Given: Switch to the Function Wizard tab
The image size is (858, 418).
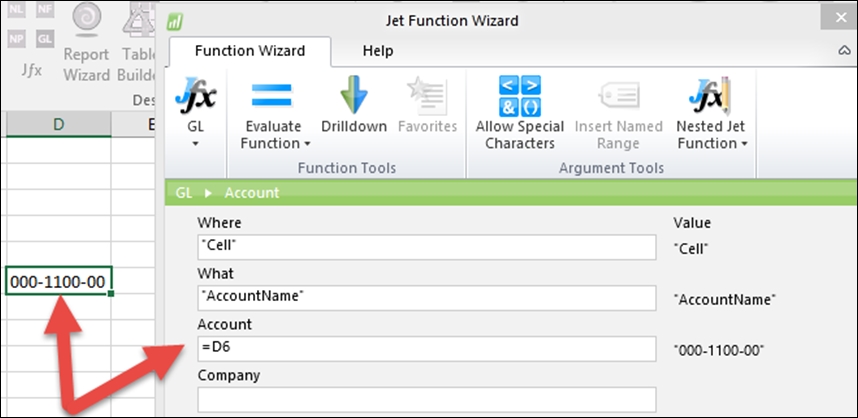Looking at the screenshot, I should (250, 51).
